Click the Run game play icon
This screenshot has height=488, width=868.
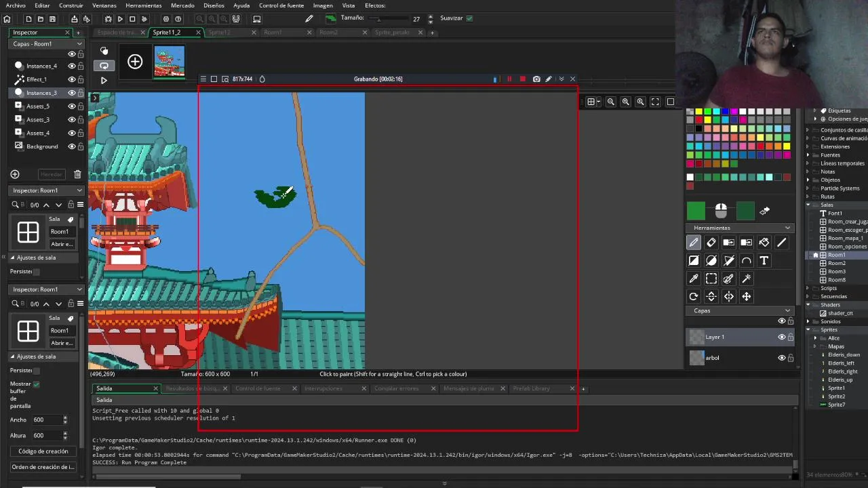pos(120,19)
